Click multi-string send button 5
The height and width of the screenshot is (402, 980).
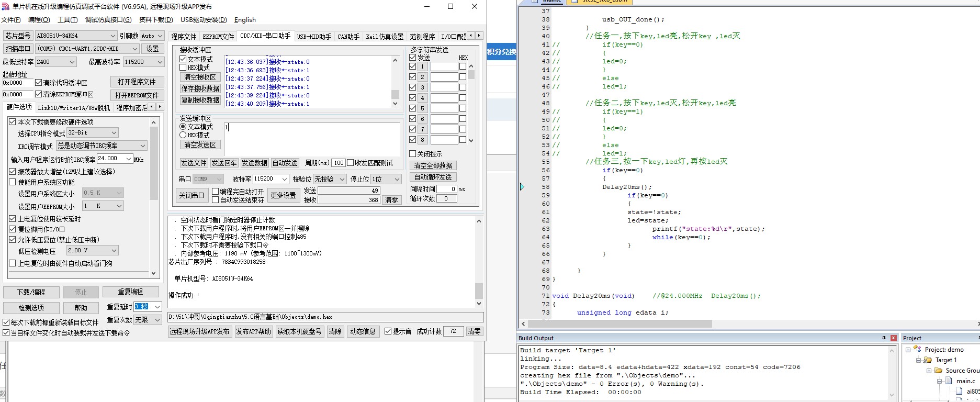(422, 108)
